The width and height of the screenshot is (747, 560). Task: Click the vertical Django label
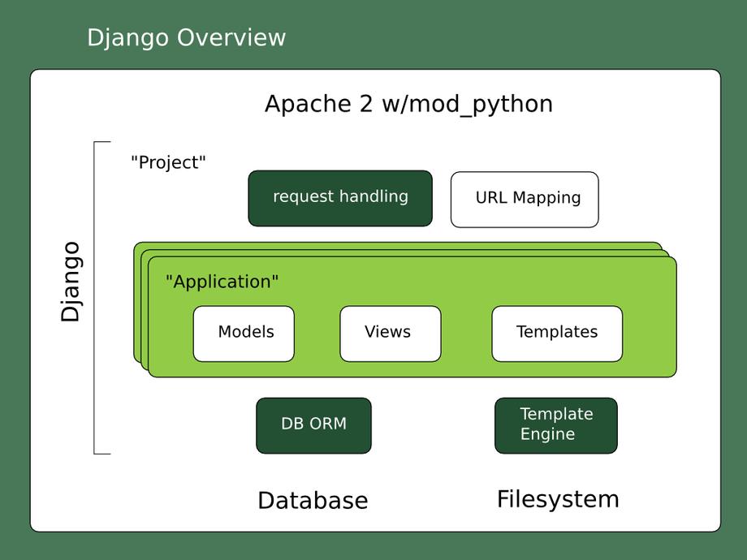tap(71, 282)
